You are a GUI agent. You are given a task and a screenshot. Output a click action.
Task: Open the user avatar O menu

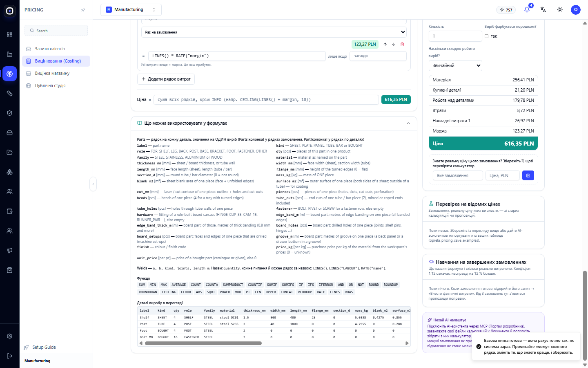click(576, 9)
